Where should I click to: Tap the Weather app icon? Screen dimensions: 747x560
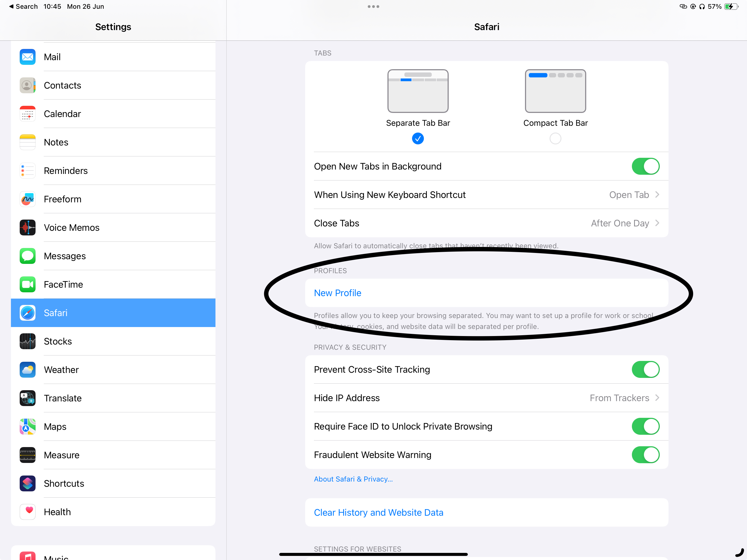(x=27, y=370)
